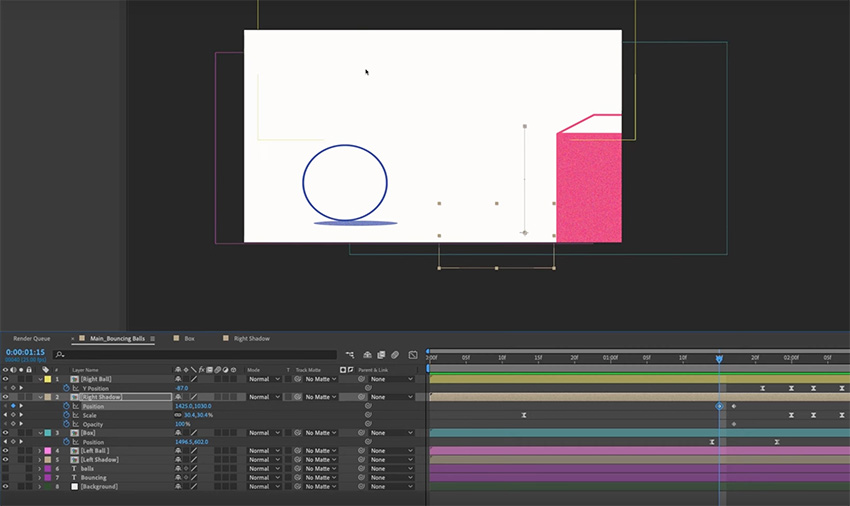Switch to the Box composition tab
Viewport: 850px width, 506px height.
189,338
